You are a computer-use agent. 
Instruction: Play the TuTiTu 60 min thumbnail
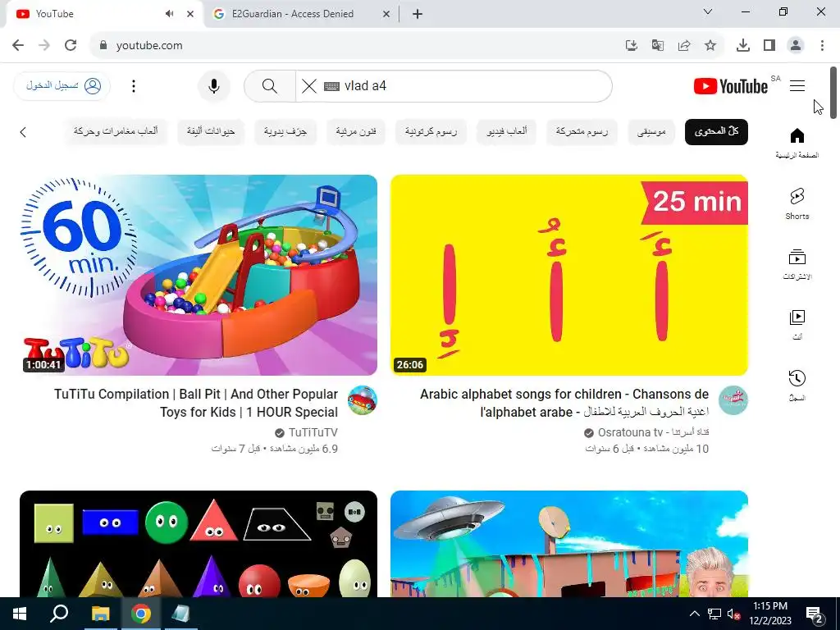pyautogui.click(x=199, y=275)
